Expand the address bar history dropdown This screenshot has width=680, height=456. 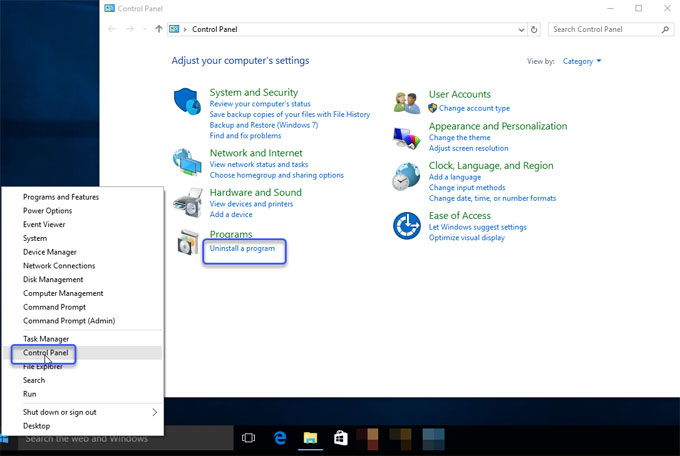coord(521,30)
